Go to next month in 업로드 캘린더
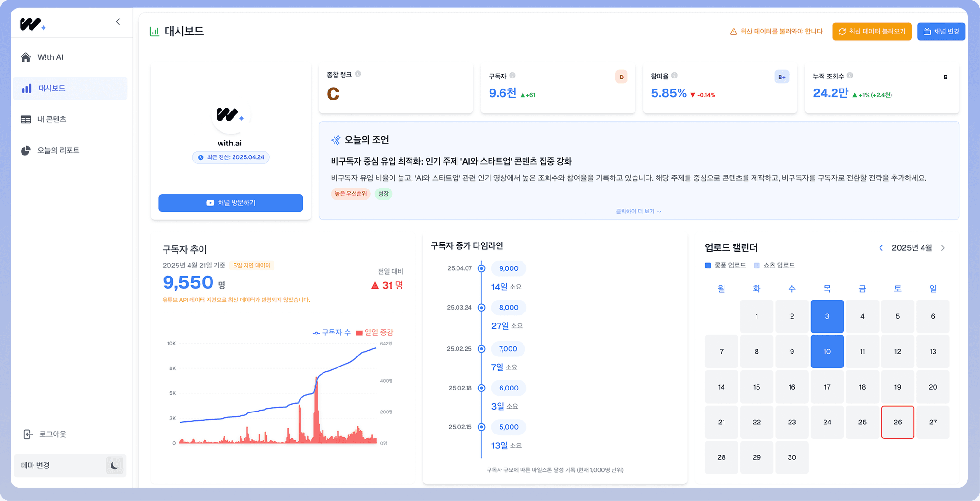The height and width of the screenshot is (501, 980). click(943, 248)
